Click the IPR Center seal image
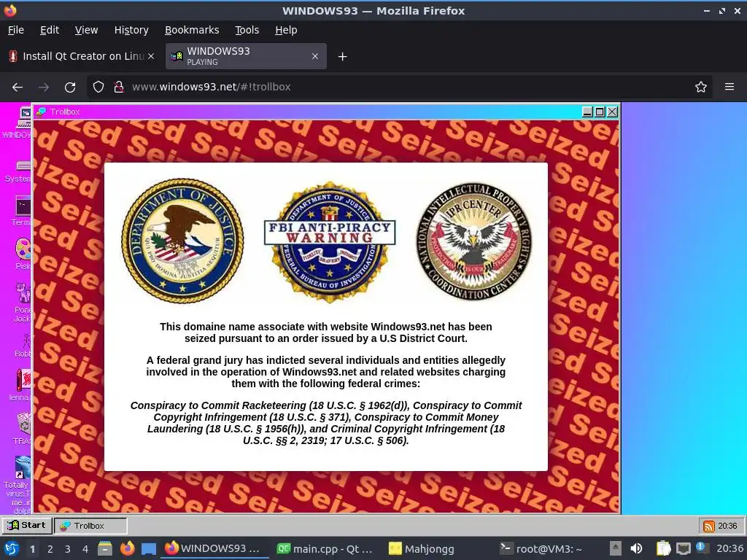The image size is (747, 560). tap(474, 241)
